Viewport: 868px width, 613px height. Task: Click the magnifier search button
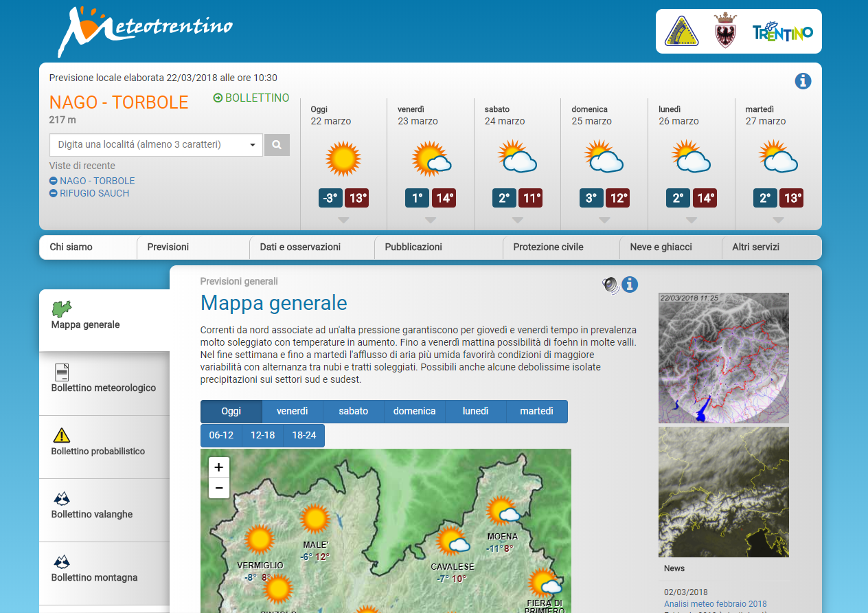[277, 145]
